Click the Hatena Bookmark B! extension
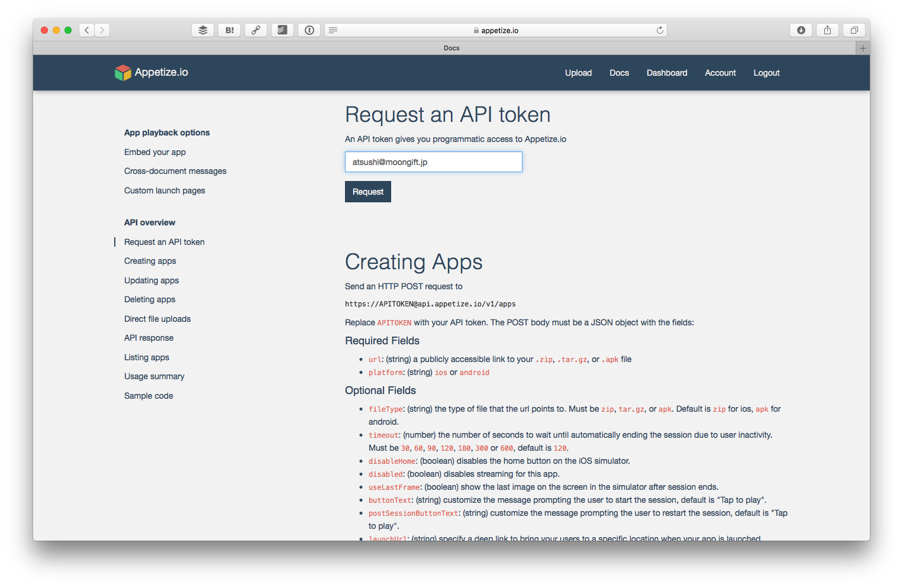The height and width of the screenshot is (588, 903). click(230, 30)
